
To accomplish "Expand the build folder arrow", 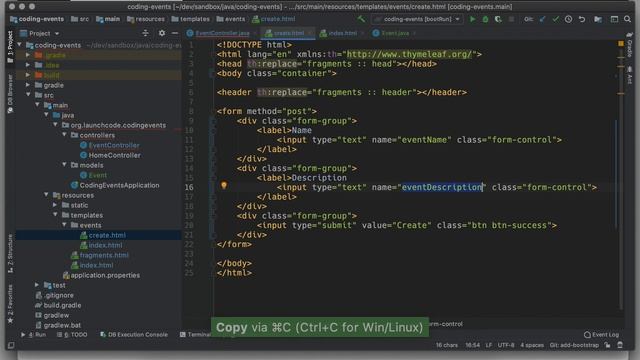I will coord(28,75).
